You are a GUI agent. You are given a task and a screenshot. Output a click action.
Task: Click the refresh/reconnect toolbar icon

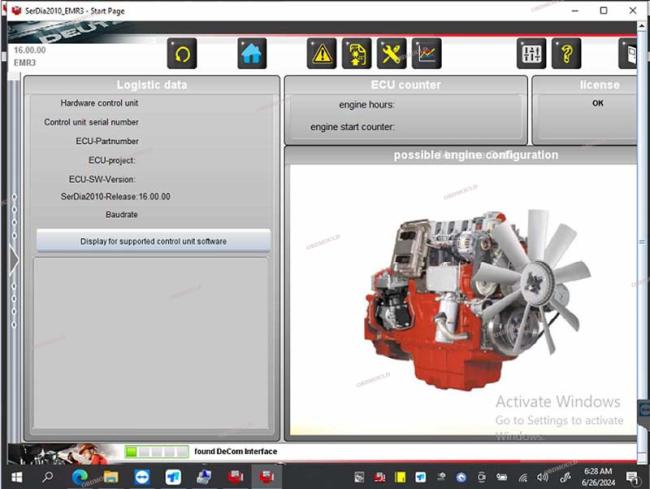[182, 53]
